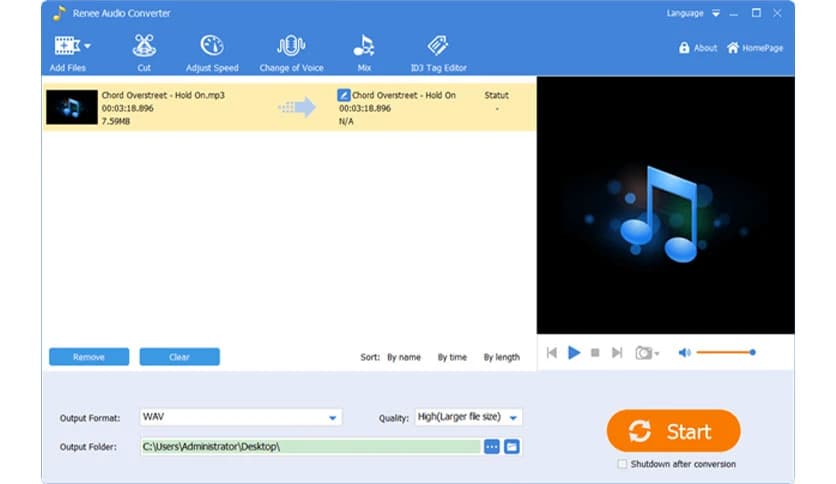The width and height of the screenshot is (836, 484).
Task: Click the output size N/A value
Action: click(346, 122)
